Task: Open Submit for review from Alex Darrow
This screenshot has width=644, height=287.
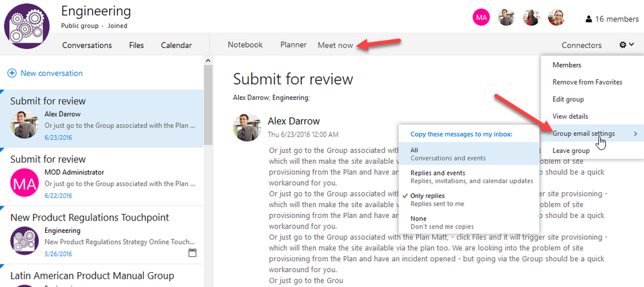Action: pos(101,119)
